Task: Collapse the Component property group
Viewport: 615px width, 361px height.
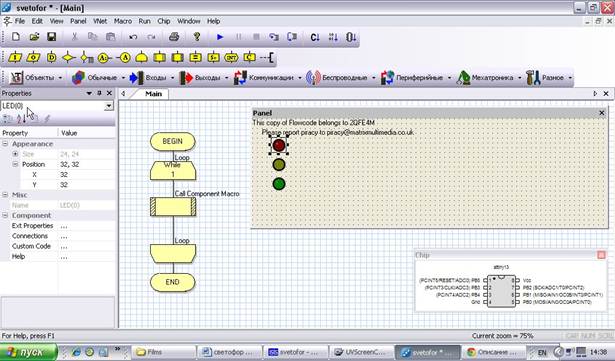Action: 5,215
